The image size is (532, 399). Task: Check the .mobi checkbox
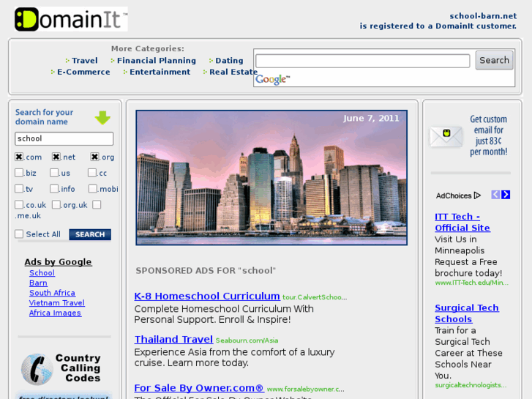[x=93, y=188]
